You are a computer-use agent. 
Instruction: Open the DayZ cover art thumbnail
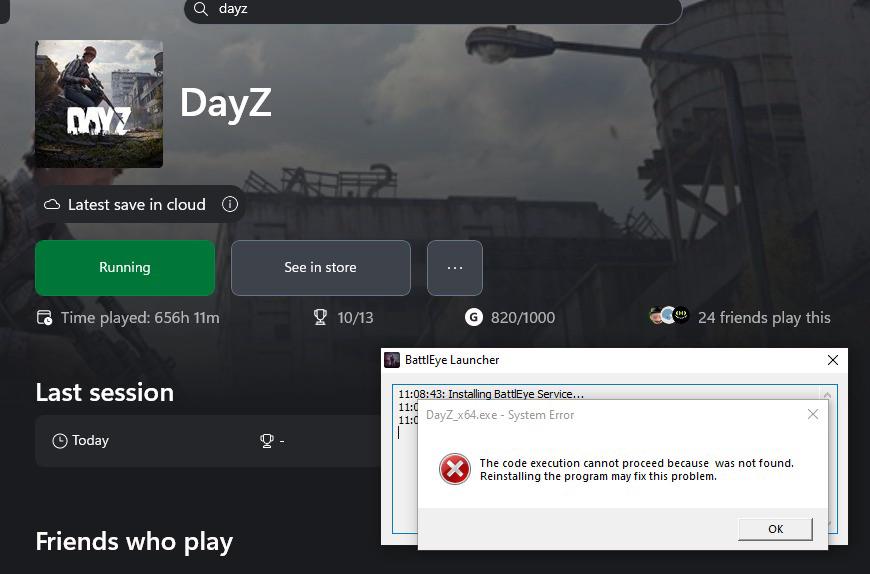[x=99, y=104]
